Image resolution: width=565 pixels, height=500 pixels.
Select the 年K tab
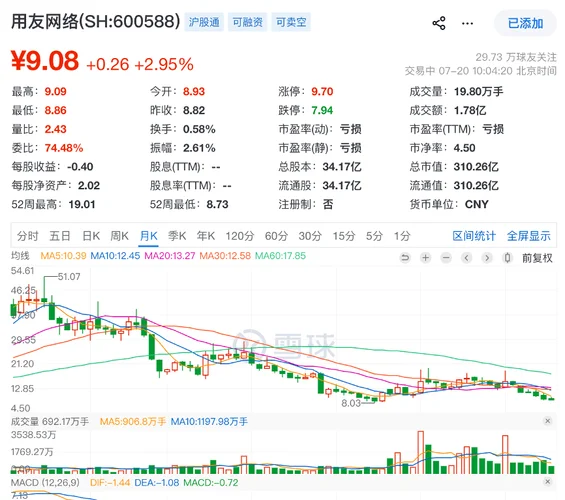click(206, 236)
